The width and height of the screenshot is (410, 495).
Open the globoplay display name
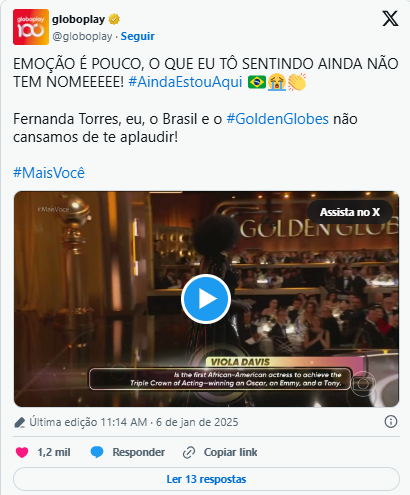coord(78,19)
